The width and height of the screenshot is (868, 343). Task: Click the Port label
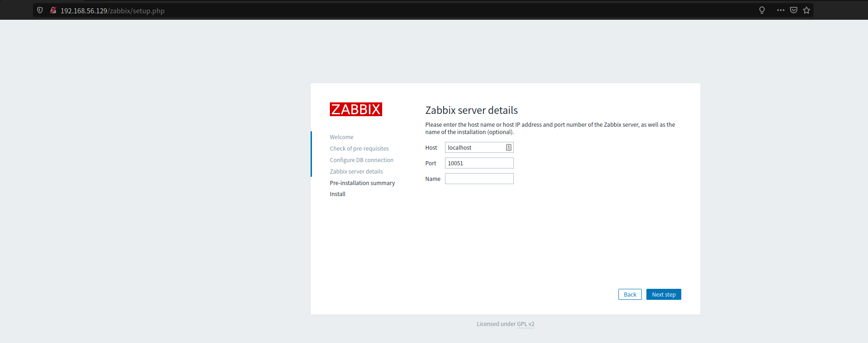[431, 163]
